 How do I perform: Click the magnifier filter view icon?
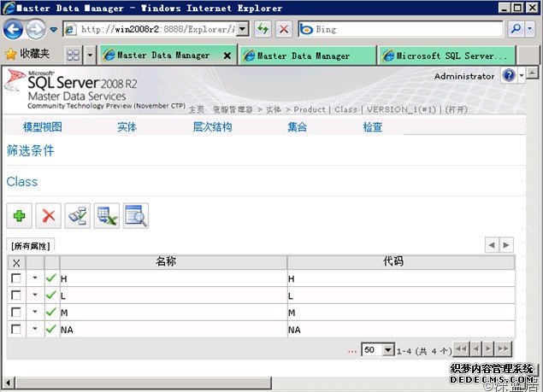click(x=136, y=216)
